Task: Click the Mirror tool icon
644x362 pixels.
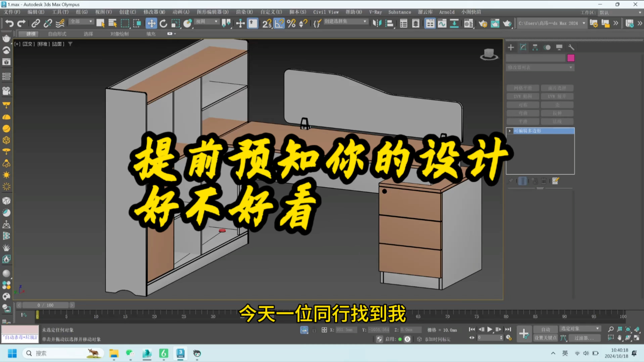Action: point(377,23)
